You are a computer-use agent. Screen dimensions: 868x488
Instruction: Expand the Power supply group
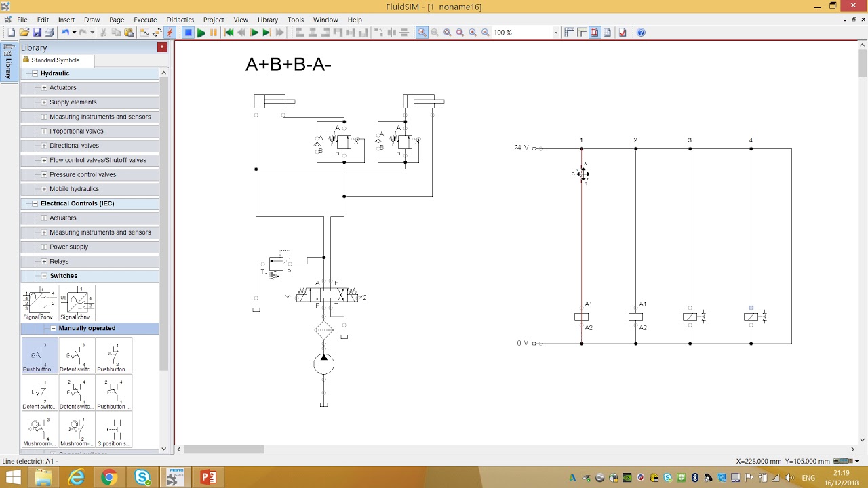tap(44, 247)
